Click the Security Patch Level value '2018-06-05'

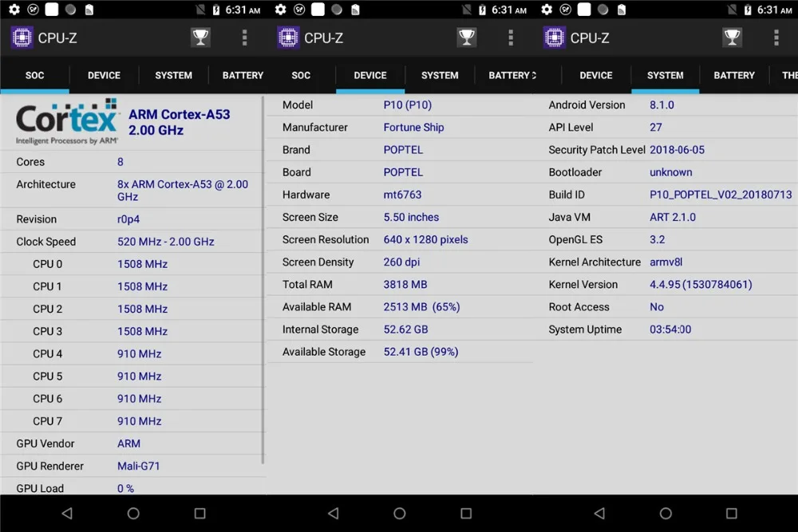(677, 150)
